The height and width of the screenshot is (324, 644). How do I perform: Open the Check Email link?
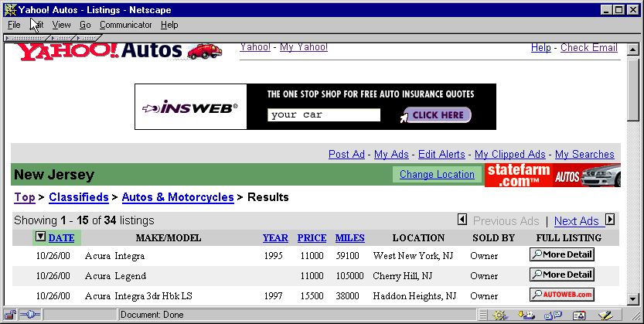(x=589, y=48)
